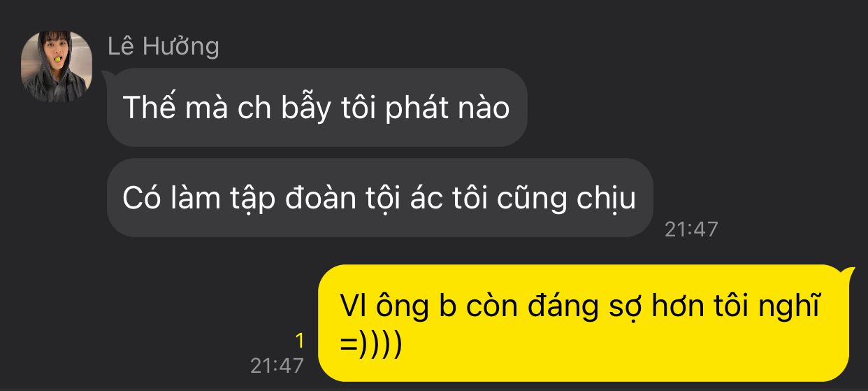Viewport: 868px width, 391px height.
Task: Click the pointed tail of yellow bubble
Action: [x=848, y=273]
